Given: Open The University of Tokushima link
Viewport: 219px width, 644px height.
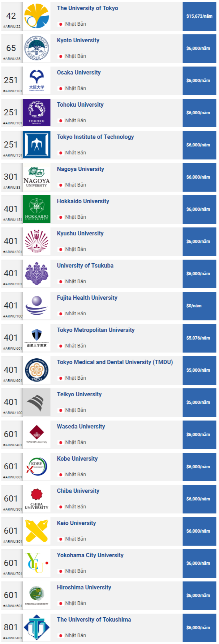Looking at the screenshot, I should tap(94, 619).
